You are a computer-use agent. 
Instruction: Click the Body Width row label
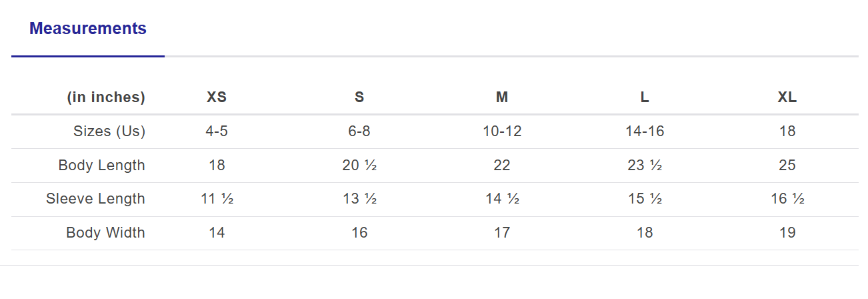click(x=105, y=233)
